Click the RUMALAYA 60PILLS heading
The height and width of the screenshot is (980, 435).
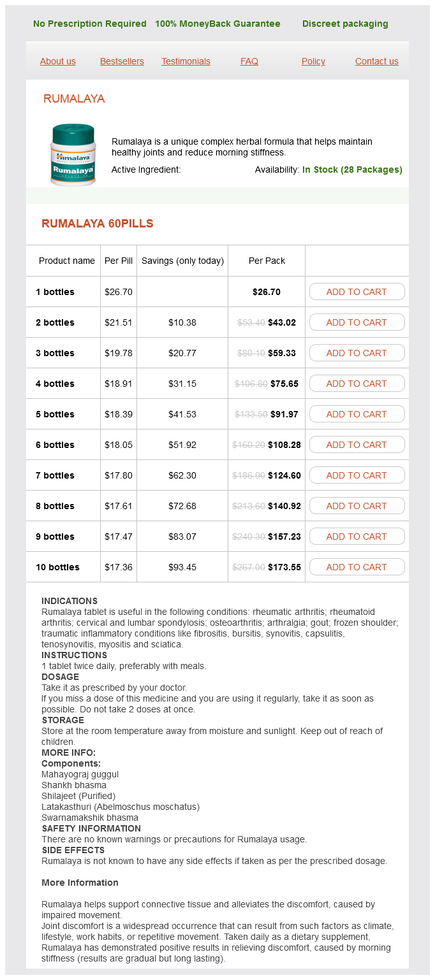[x=98, y=224]
